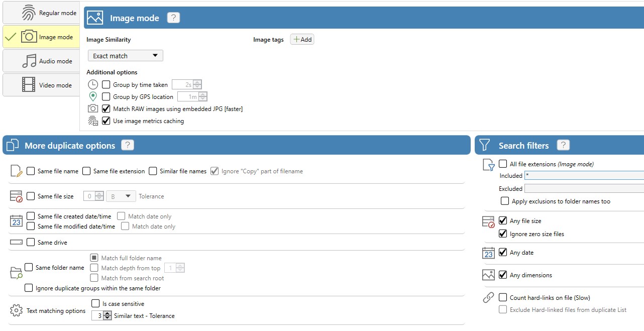Screen dimensions: 644x331
Task: Click the Search filters help icon
Action: tap(563, 145)
